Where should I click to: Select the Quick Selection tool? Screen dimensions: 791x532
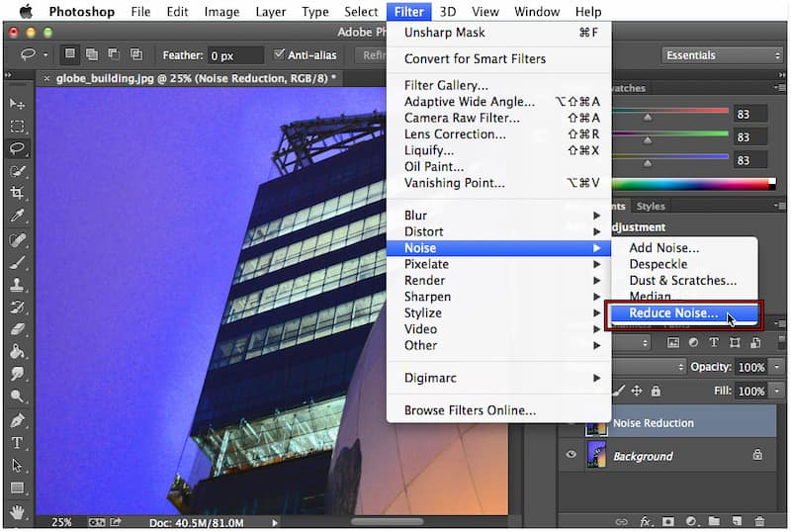point(17,171)
